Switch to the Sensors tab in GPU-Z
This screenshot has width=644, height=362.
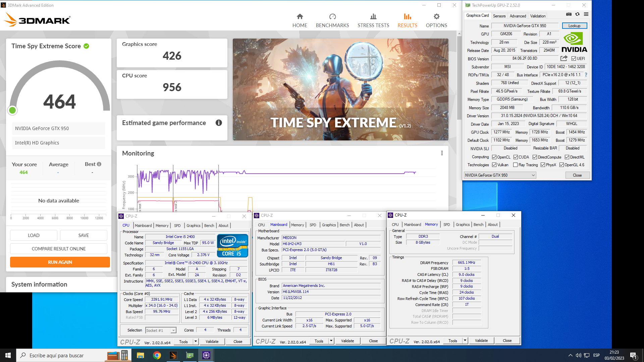(499, 16)
